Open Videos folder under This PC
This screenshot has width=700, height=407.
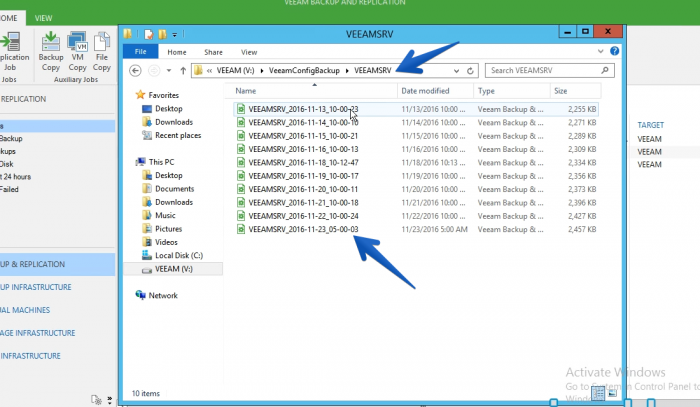pos(166,242)
